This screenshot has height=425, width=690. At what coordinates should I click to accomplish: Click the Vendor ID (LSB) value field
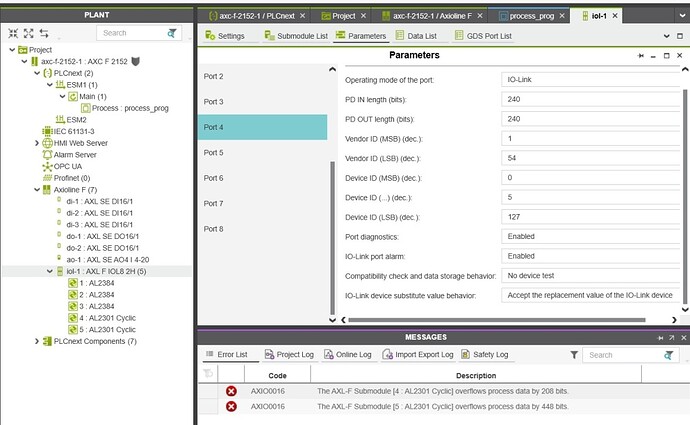click(591, 158)
